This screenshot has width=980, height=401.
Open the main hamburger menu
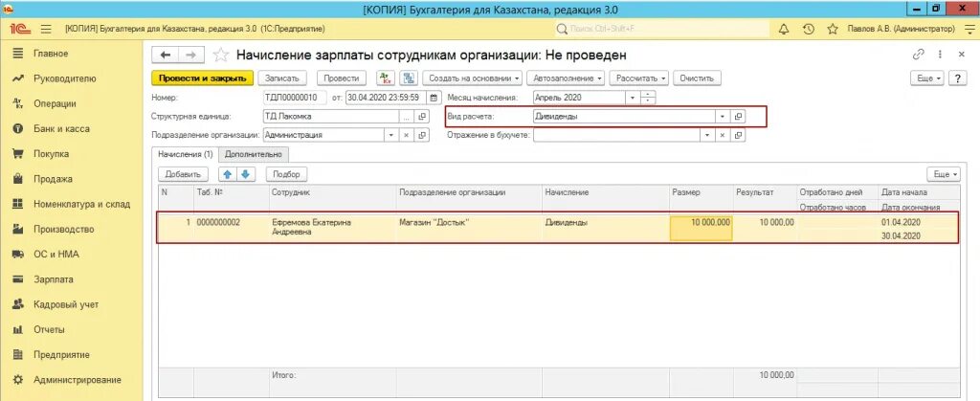(x=46, y=29)
